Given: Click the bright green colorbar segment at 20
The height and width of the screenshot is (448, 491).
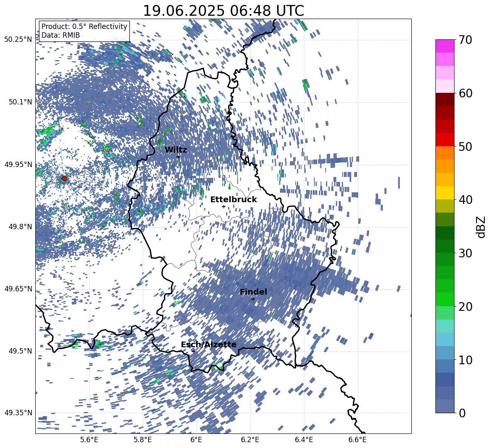Looking at the screenshot, I should tap(445, 299).
